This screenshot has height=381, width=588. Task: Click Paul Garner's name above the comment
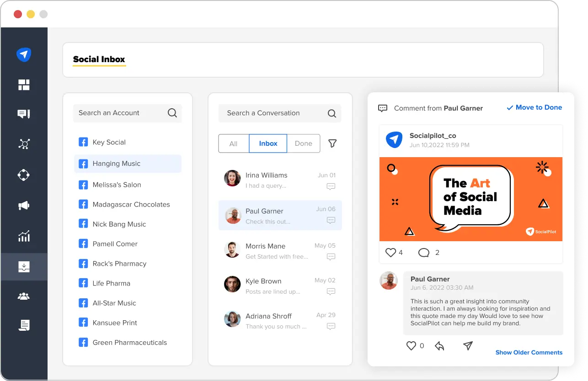pyautogui.click(x=430, y=279)
